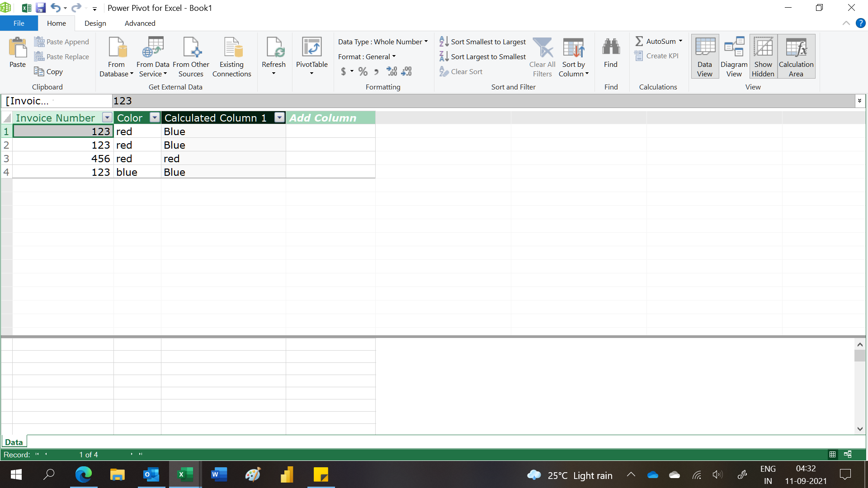Apply thousands separator comma format
The image size is (868, 488).
(376, 71)
